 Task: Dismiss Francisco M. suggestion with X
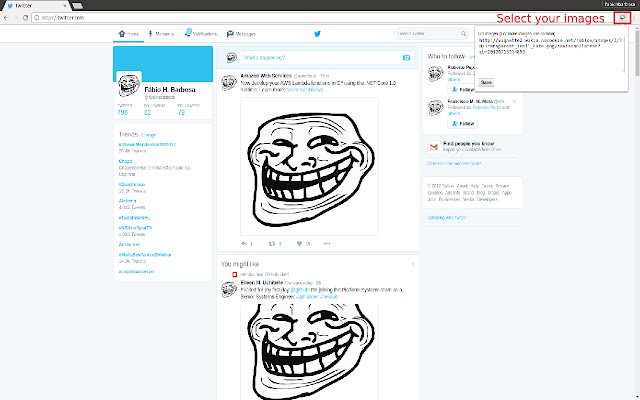point(514,101)
